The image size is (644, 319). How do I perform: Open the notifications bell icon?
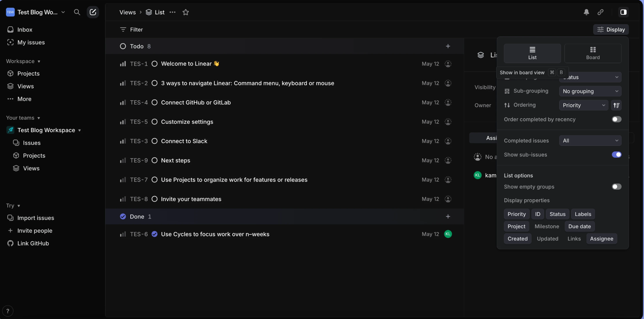[586, 12]
